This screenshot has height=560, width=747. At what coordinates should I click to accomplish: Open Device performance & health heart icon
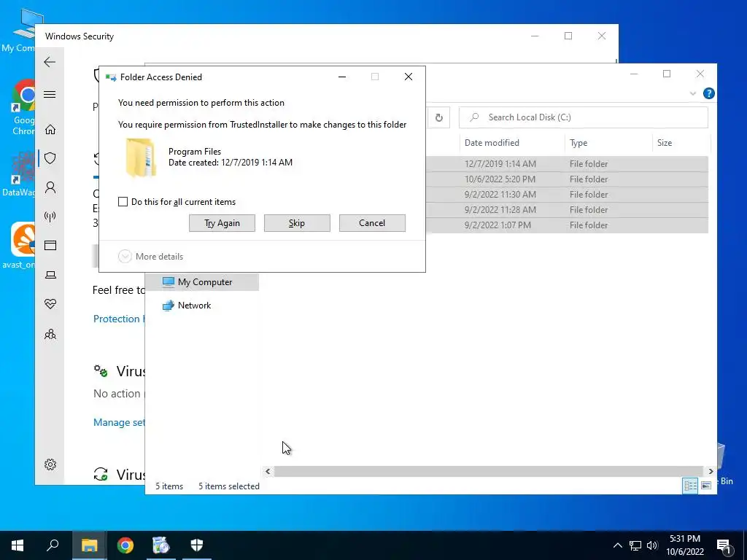[x=50, y=304]
